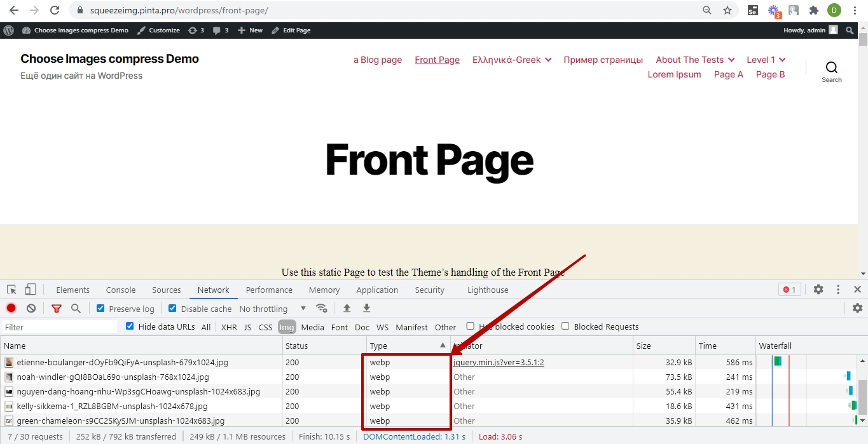Toggle device toolbar icon in DevTools
The height and width of the screenshot is (444, 868).
pos(31,290)
